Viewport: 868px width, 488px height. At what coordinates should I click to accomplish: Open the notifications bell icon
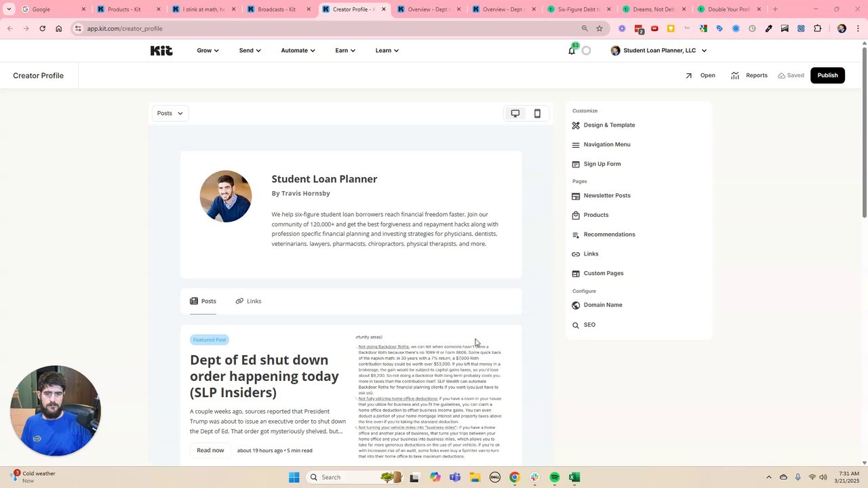pyautogui.click(x=572, y=51)
